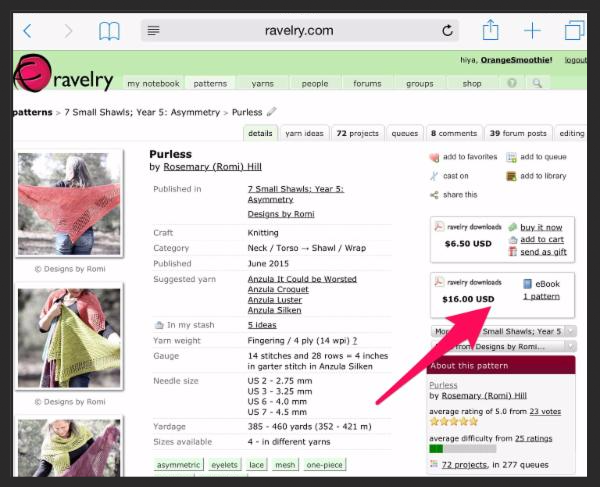Viewport: 600px width, 487px height.
Task: Open the 8 comments tab
Action: 453,133
